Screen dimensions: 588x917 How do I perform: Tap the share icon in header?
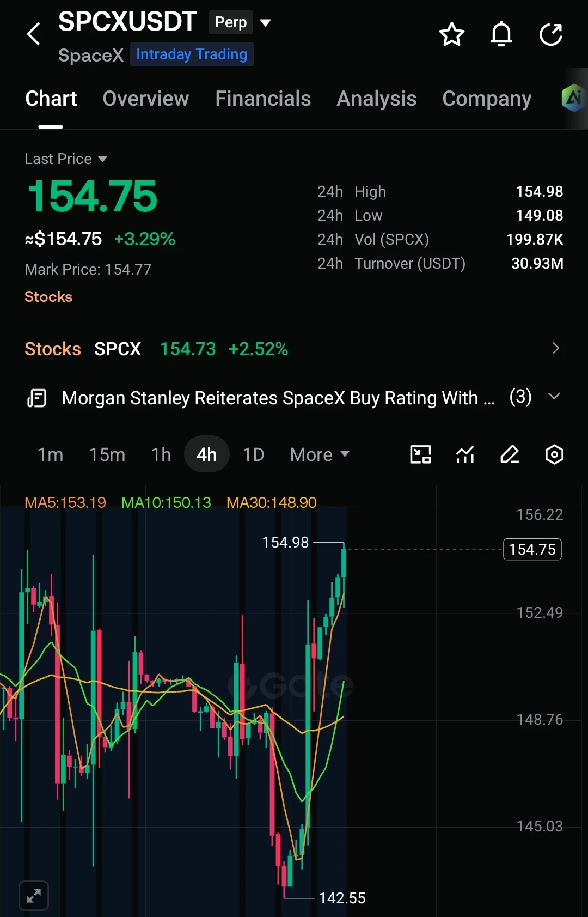coord(551,34)
